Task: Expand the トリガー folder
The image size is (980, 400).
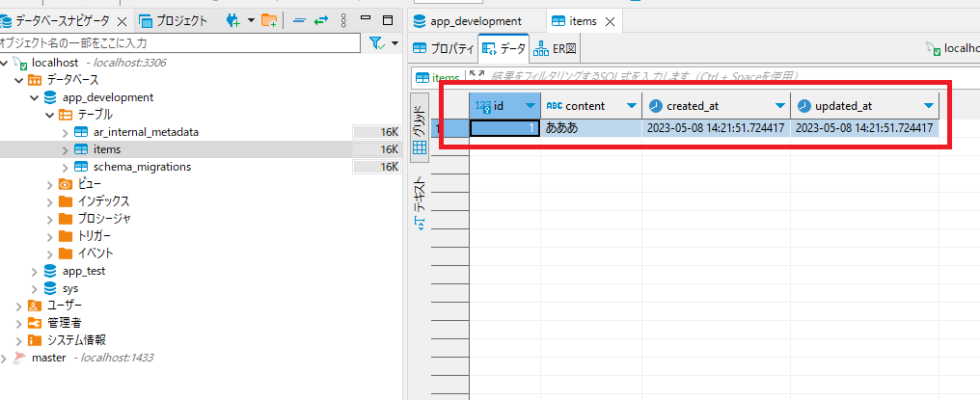Action: (x=50, y=236)
